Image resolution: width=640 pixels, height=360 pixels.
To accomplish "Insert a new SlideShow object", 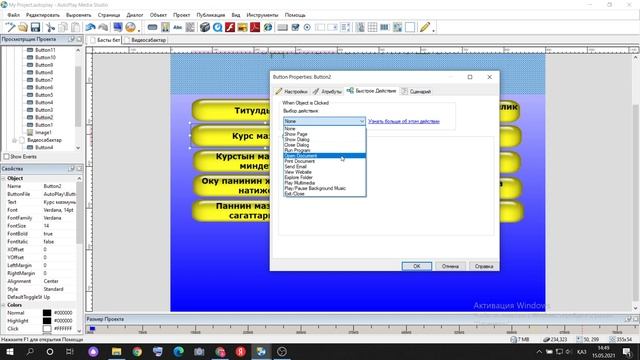I will [243, 27].
